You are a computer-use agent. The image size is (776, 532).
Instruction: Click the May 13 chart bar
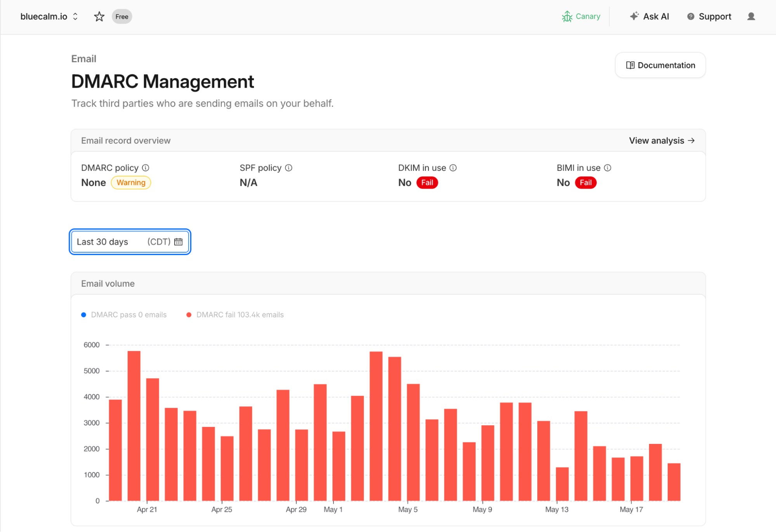[562, 484]
